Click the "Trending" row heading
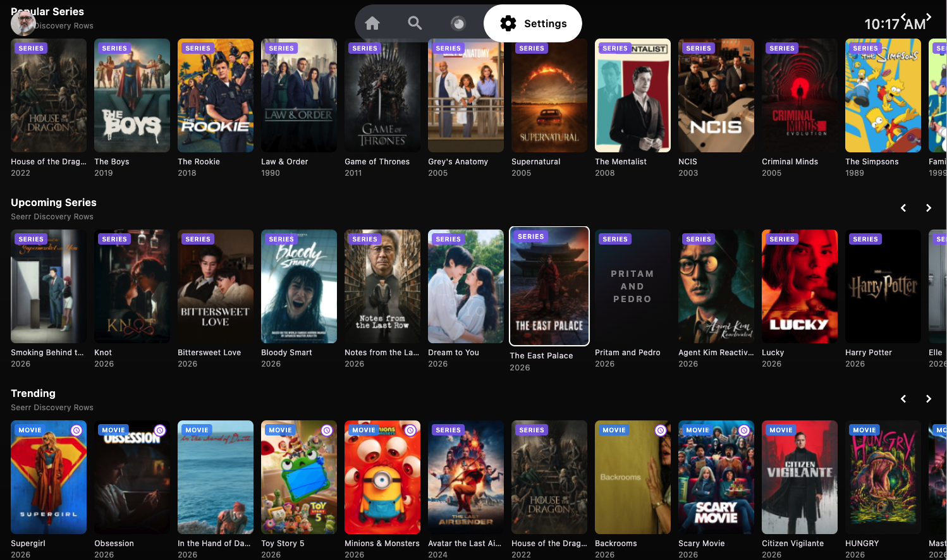 tap(33, 393)
